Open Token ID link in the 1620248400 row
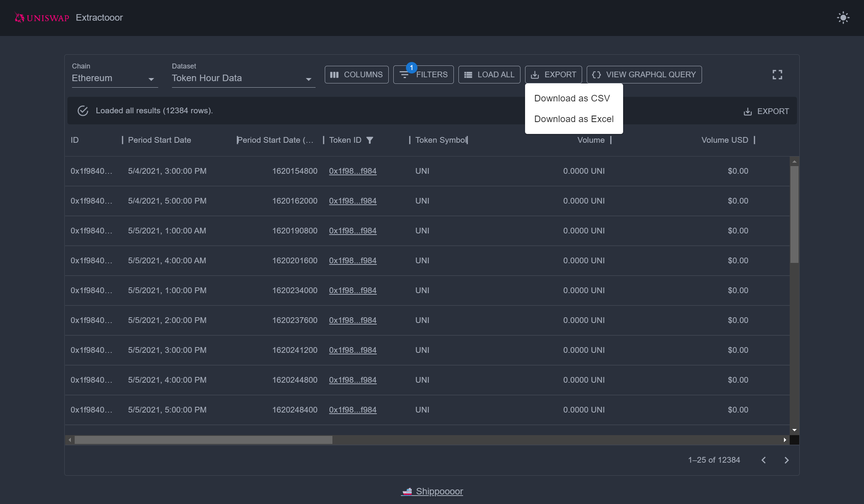 click(353, 410)
